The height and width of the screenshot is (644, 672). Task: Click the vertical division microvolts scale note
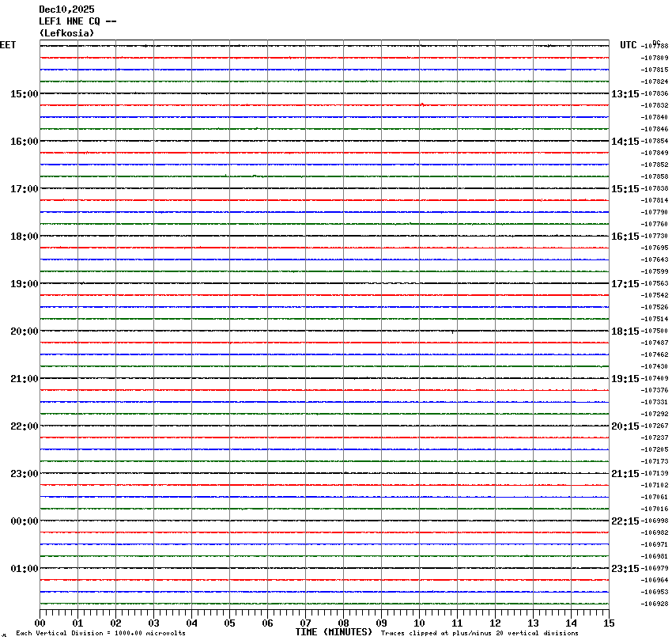point(100,633)
